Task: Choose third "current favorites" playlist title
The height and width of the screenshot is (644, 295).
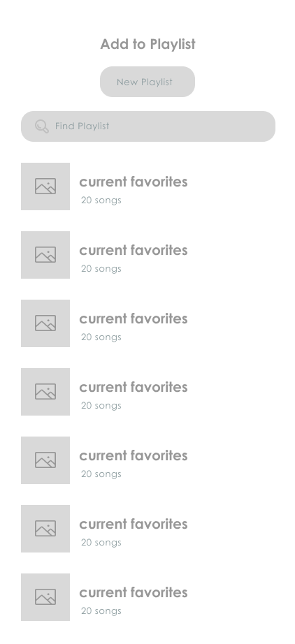Action: [x=133, y=319]
